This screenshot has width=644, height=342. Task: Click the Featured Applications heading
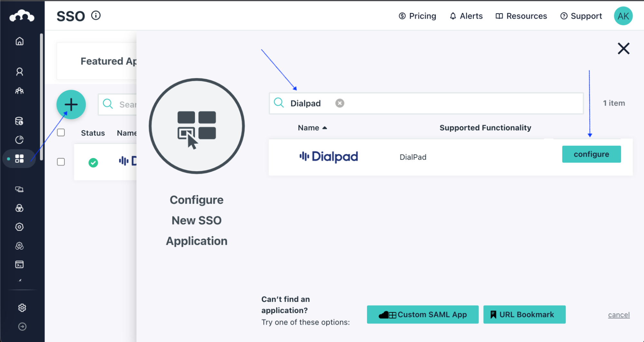[109, 61]
